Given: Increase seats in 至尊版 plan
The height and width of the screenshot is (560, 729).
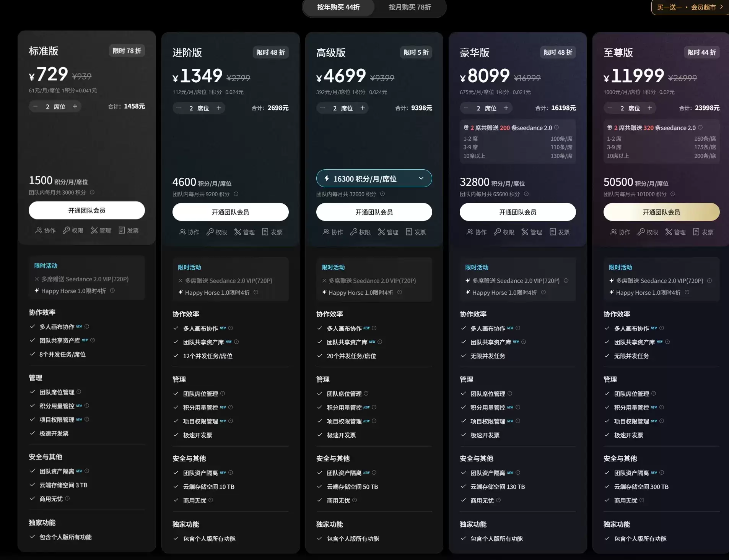Looking at the screenshot, I should pos(650,108).
